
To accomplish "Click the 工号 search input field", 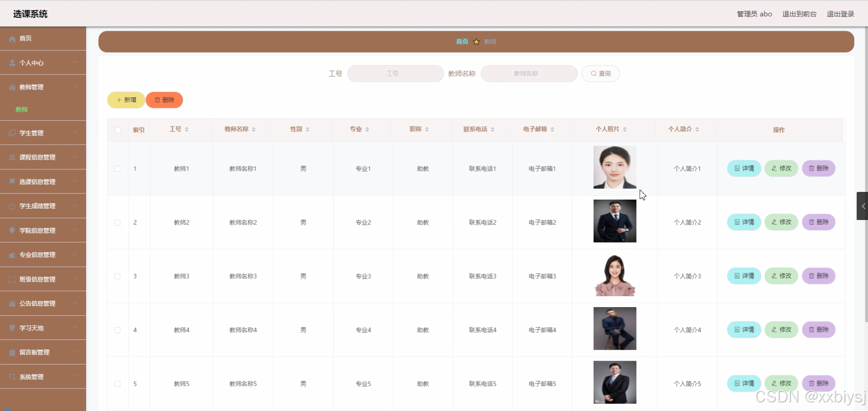I will [x=395, y=73].
